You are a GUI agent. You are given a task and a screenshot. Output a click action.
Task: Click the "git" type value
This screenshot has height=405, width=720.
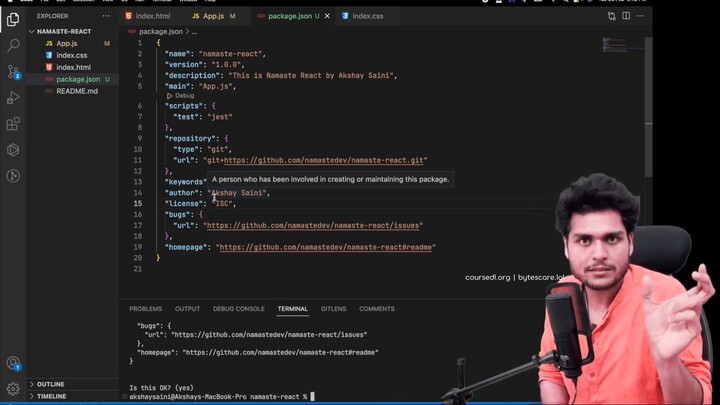pyautogui.click(x=217, y=149)
